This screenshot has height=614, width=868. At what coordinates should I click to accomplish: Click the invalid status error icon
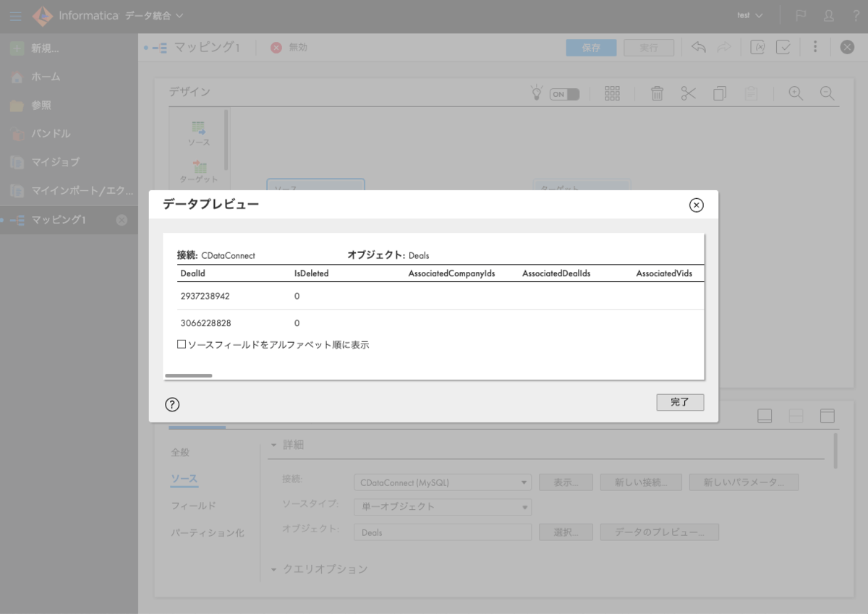276,48
